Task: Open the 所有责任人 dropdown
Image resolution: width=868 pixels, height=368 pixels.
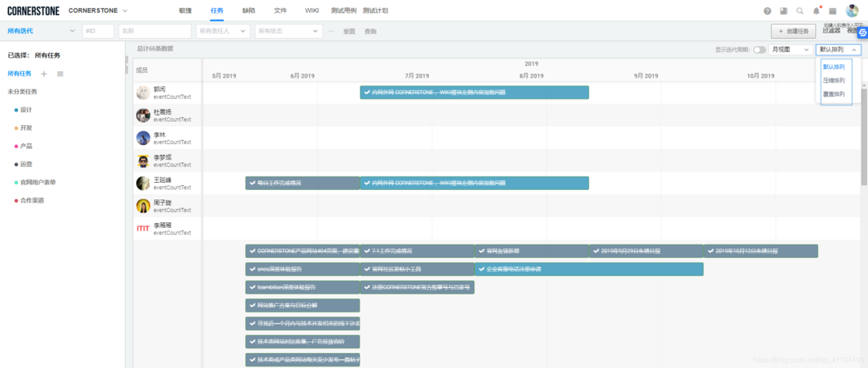Action: click(x=223, y=31)
